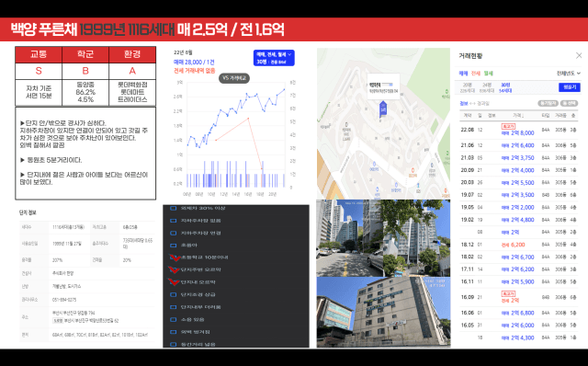588x366 pixels.
Task: Expand the 전체년도 year filter dropdown
Action: point(568,74)
